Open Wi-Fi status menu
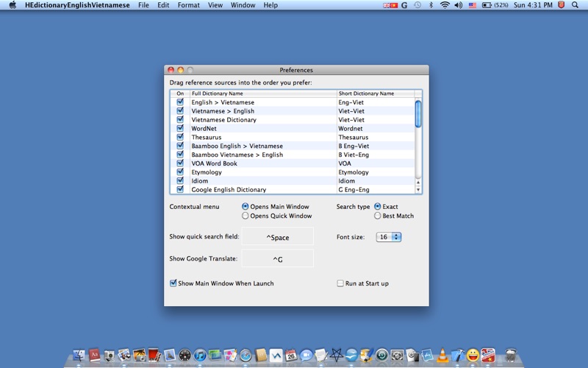The image size is (588, 368). 445,5
